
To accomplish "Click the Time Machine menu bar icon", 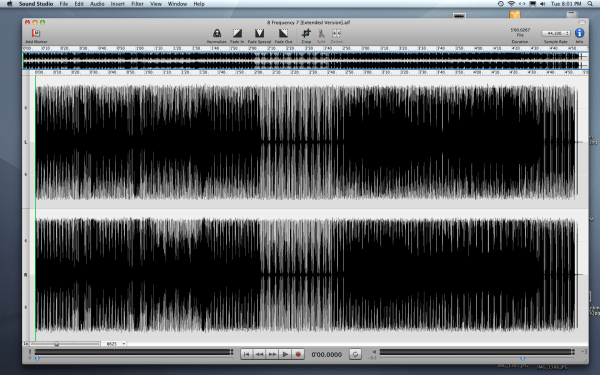I will 501,4.
